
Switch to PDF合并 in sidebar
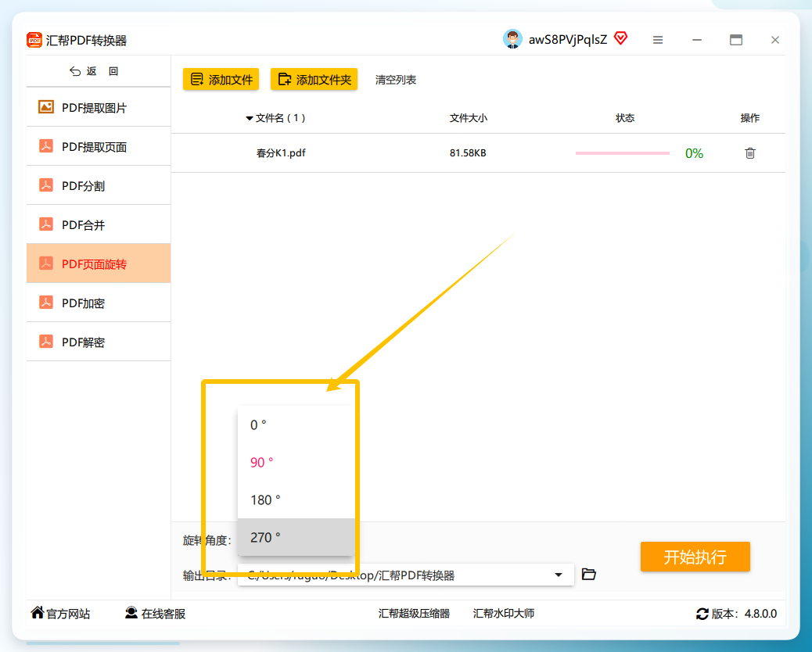click(x=99, y=224)
